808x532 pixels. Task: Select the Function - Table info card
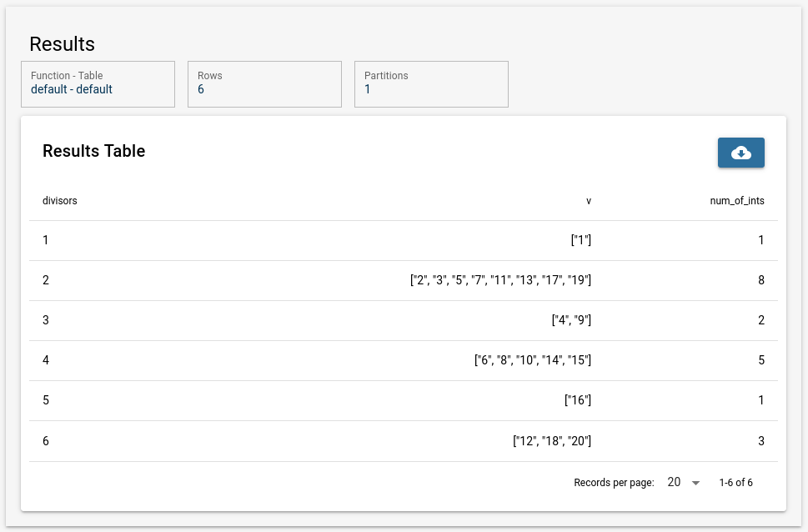(x=98, y=83)
